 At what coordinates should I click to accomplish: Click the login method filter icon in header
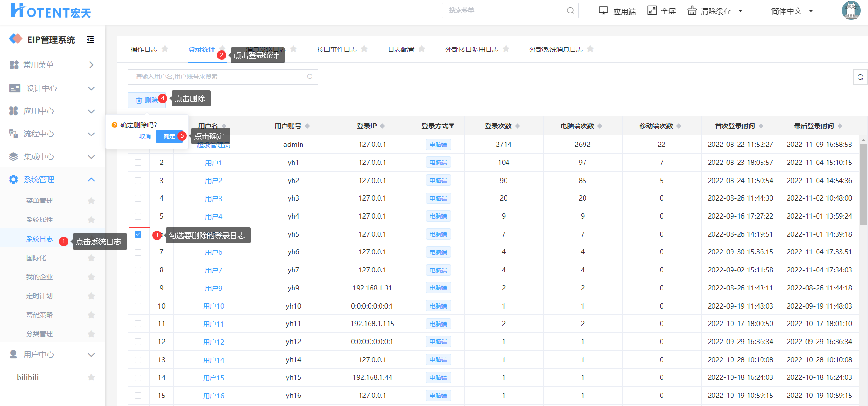[452, 126]
